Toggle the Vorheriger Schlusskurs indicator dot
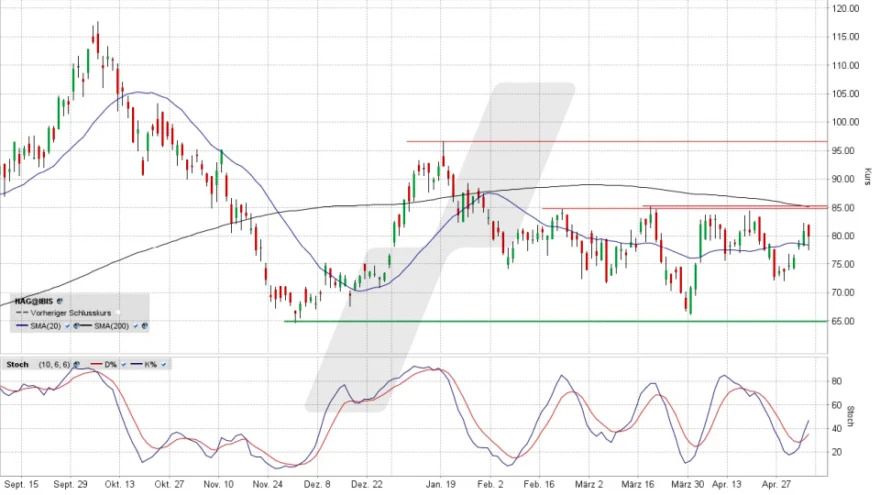Viewport: 880px width, 495px height. coord(117,313)
